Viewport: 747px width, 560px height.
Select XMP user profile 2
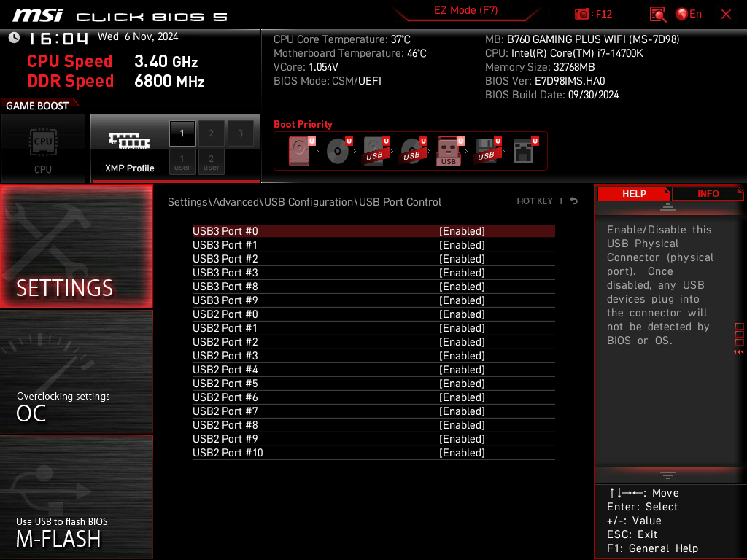(x=211, y=162)
